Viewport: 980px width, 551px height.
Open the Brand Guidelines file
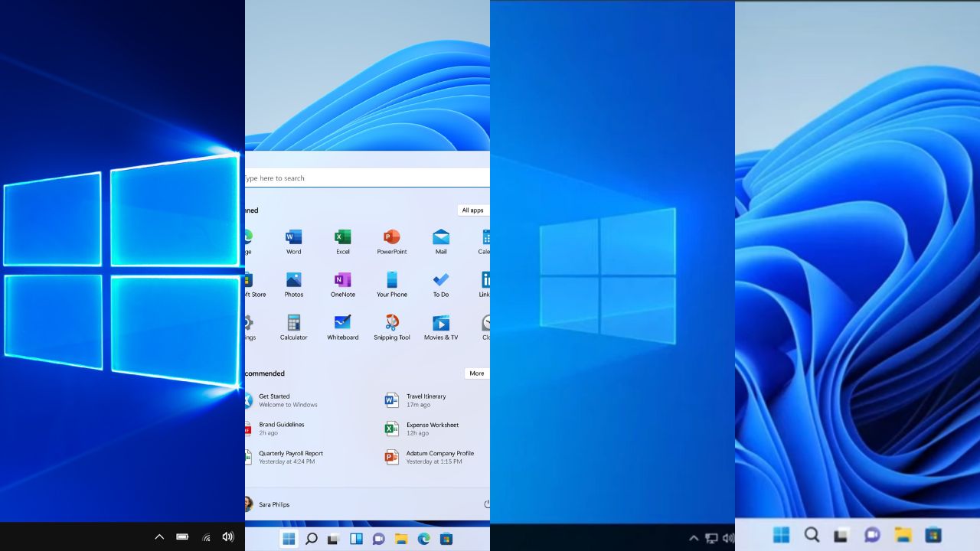click(x=275, y=429)
